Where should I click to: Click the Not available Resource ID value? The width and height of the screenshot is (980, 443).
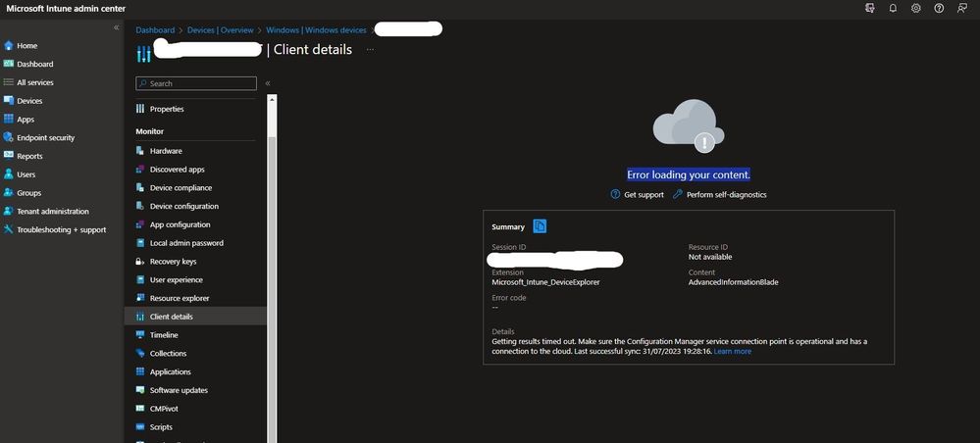point(710,257)
